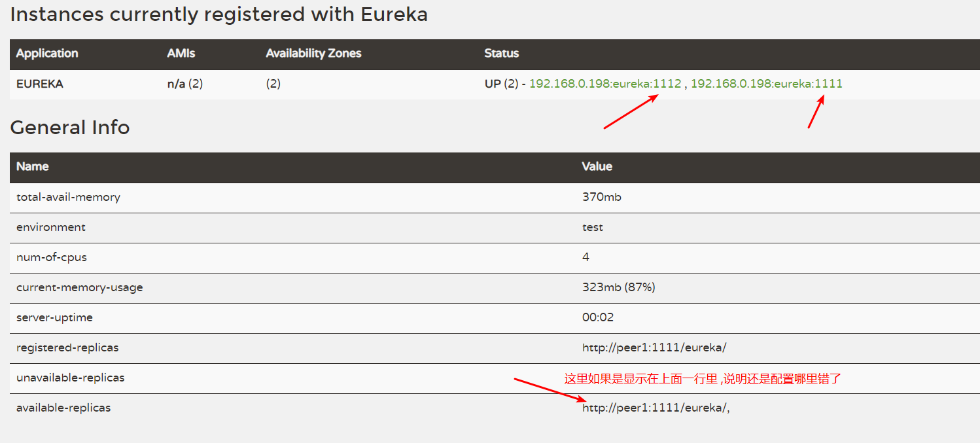Click the '(2)' availability zones cell
This screenshot has width=980, height=443.
point(273,84)
